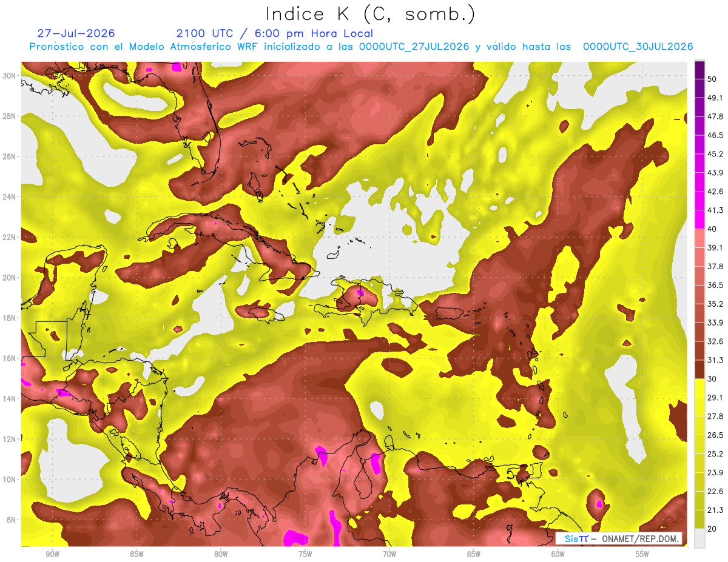The image size is (728, 562).
Task: Click the "Pronostico con el Modelo Atmosferico WRF" subtitle line
Action: click(x=361, y=47)
